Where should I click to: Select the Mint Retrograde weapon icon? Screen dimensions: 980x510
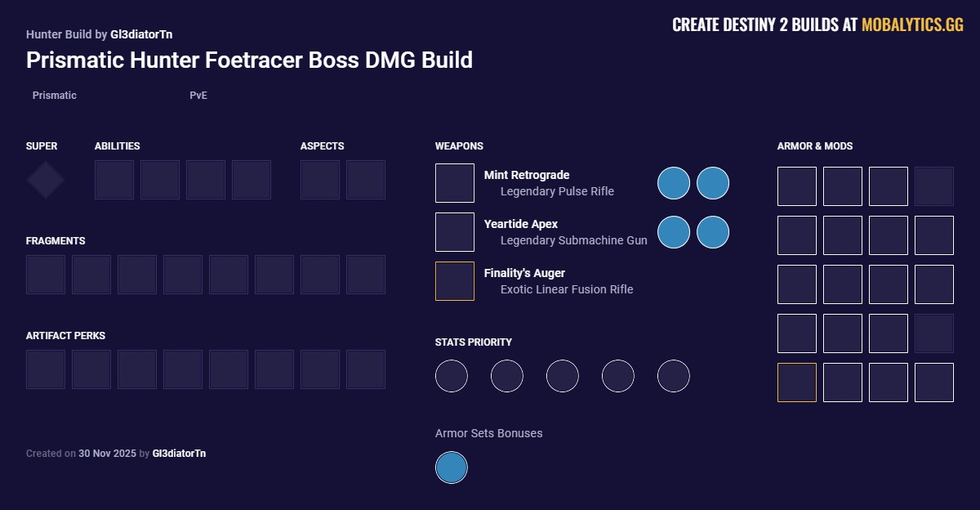[455, 182]
